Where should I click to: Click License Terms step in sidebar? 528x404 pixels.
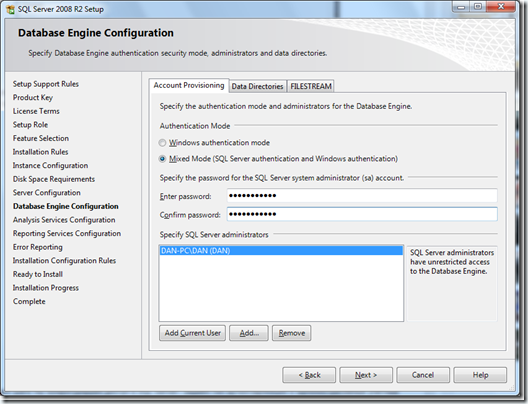tap(36, 111)
